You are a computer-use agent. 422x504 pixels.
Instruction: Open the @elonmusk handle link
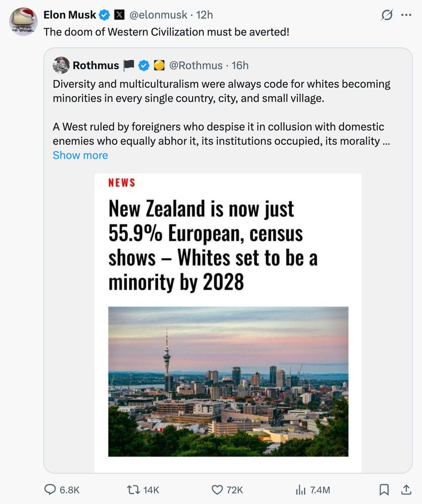point(158,15)
